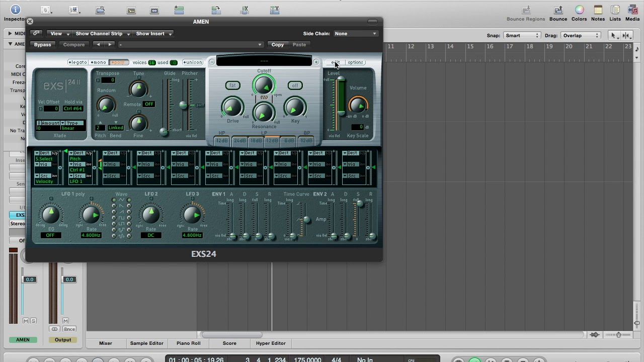The image size is (644, 362).
Task: Click the LFO 1 Rate knob
Action: click(x=91, y=215)
